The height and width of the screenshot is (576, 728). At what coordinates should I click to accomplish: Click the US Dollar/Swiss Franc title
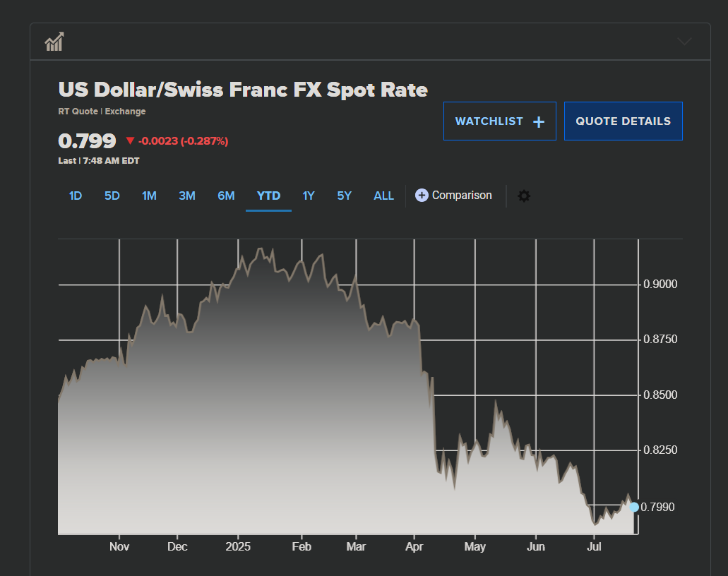point(243,90)
